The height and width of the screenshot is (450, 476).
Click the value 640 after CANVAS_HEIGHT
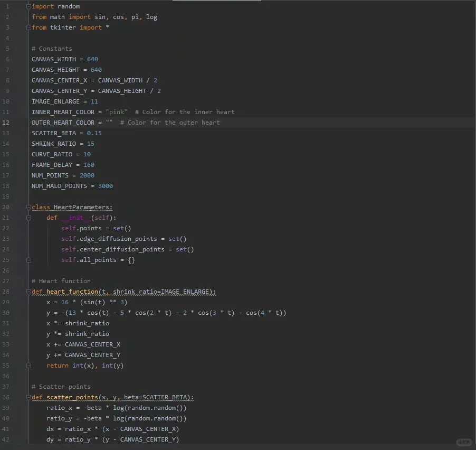point(96,70)
